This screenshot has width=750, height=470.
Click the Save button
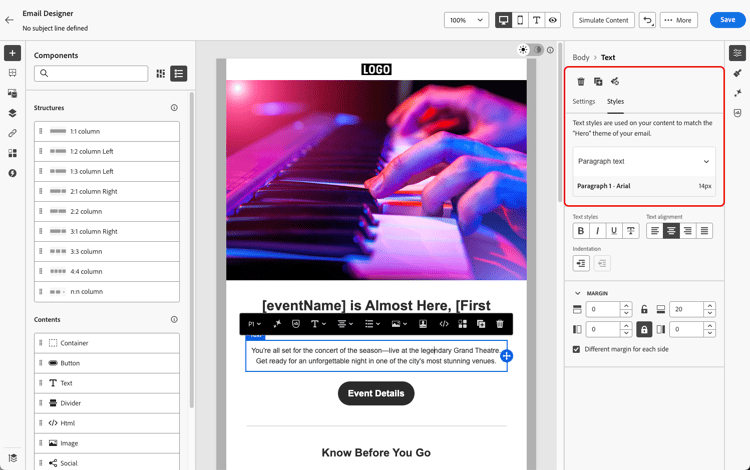coord(727,20)
